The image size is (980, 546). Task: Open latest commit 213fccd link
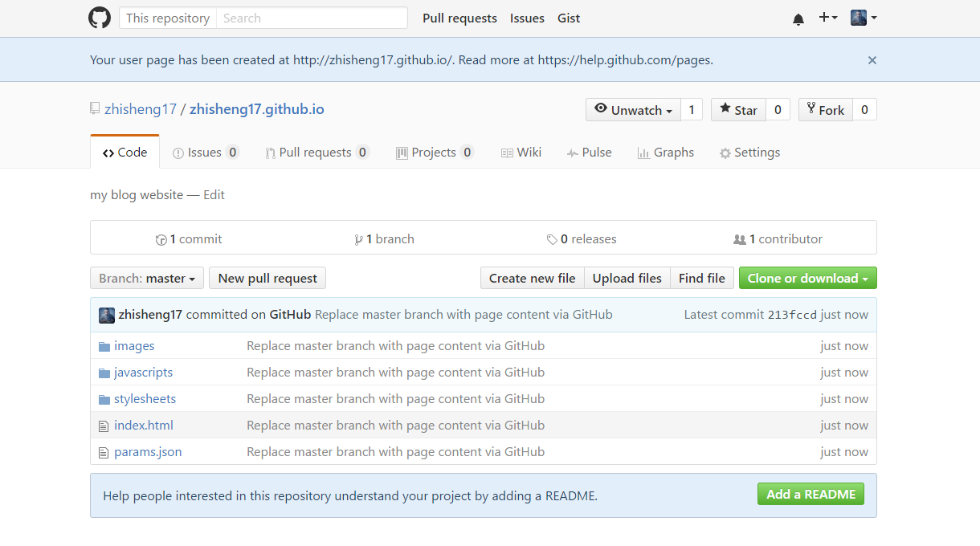tap(792, 315)
